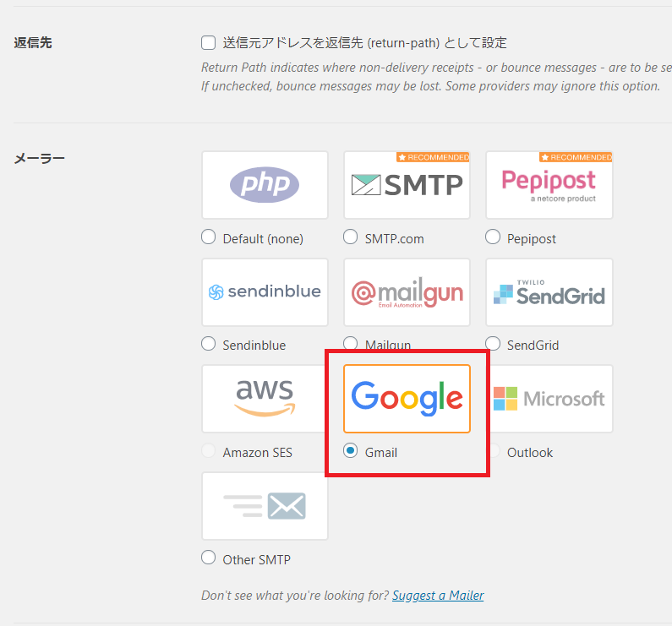Select the Sendinblue radio button
This screenshot has width=672, height=626.
point(208,343)
